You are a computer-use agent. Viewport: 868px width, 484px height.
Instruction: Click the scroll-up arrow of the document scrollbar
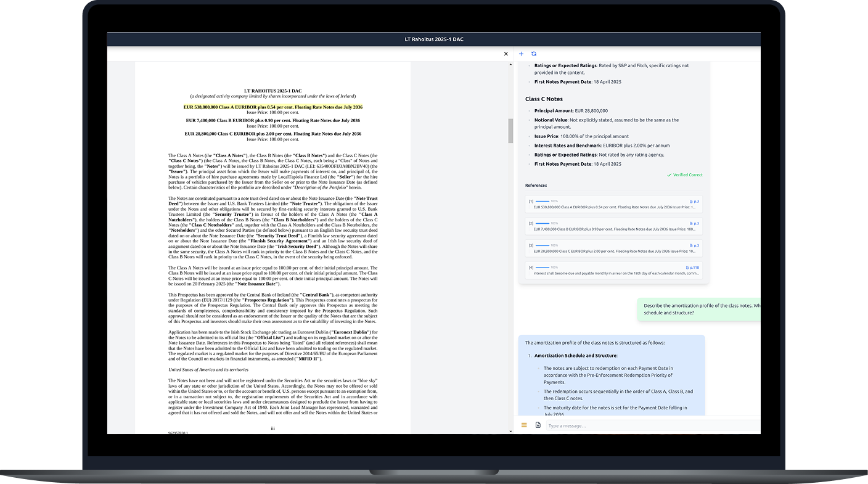[x=510, y=65]
